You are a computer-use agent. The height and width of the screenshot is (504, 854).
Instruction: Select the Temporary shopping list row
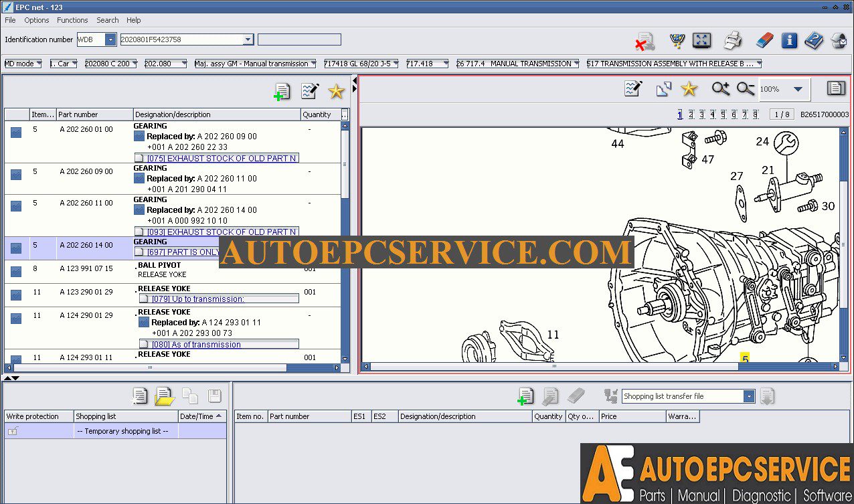pos(115,431)
